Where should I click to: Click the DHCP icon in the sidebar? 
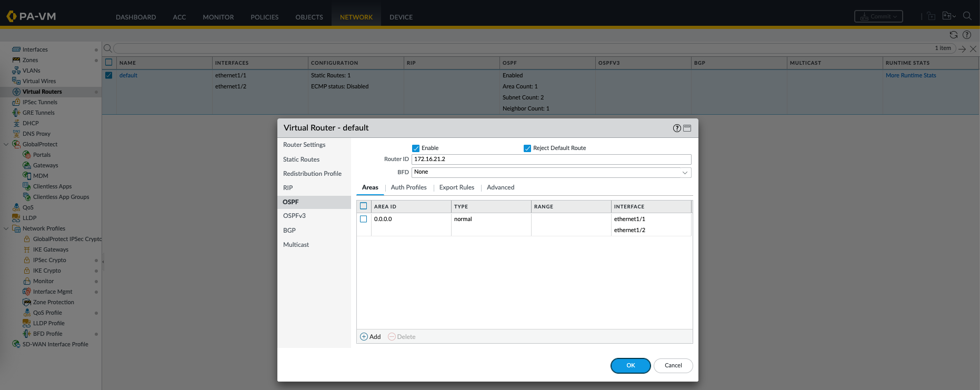(16, 123)
